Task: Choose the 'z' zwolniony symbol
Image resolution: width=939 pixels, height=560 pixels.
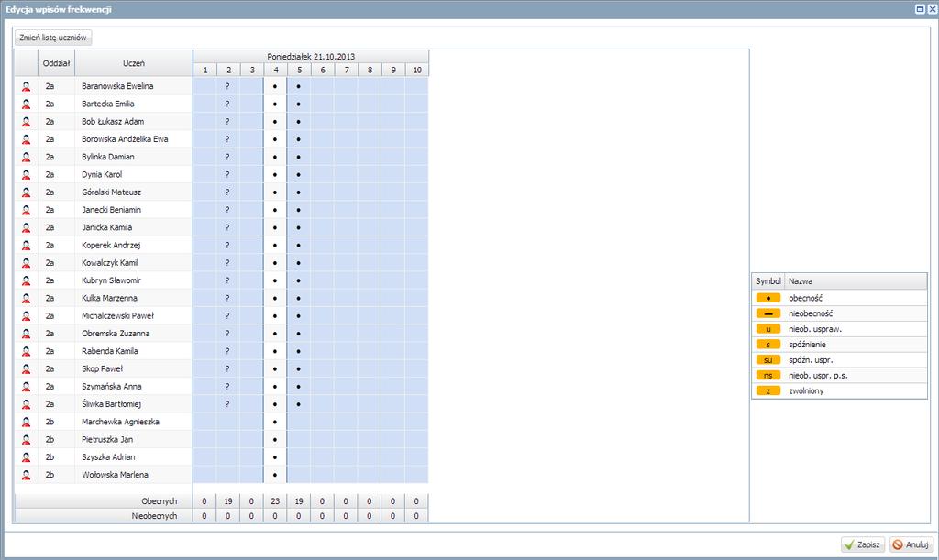Action: coord(768,391)
